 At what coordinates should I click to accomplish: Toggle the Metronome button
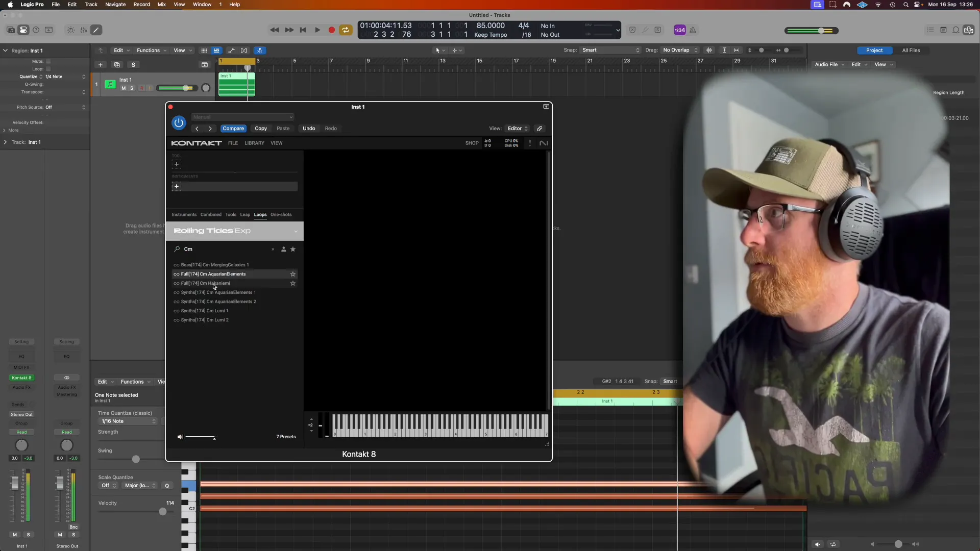[693, 30]
